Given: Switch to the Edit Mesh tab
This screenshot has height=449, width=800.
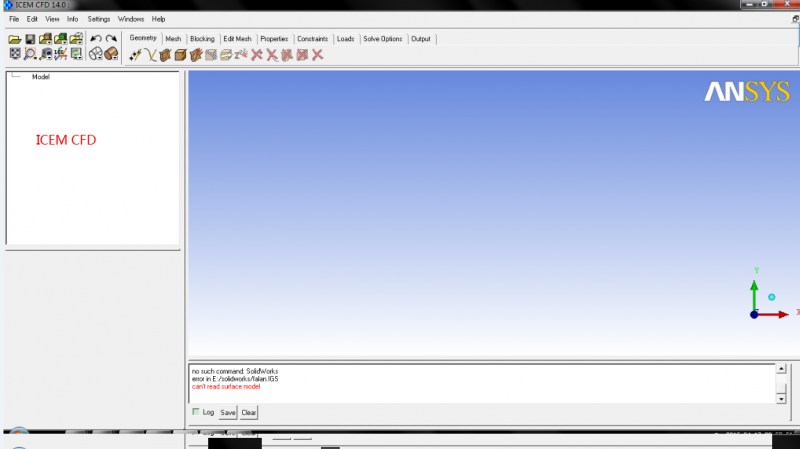Looking at the screenshot, I should pyautogui.click(x=237, y=39).
